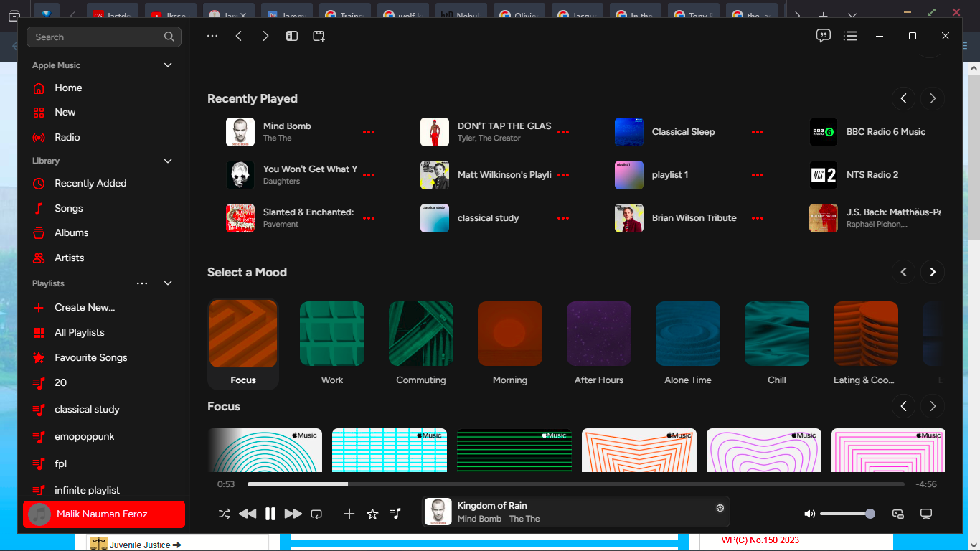Collapse the Playlists section chevron
The width and height of the screenshot is (980, 551).
pos(168,283)
